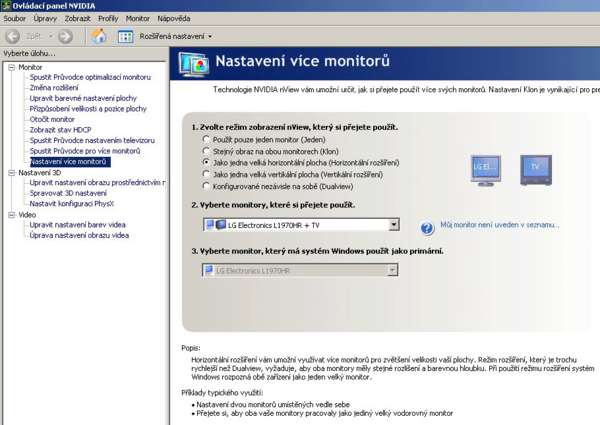Open the back history dropdown arrow
Viewport: 600px width, 425px height.
click(51, 36)
